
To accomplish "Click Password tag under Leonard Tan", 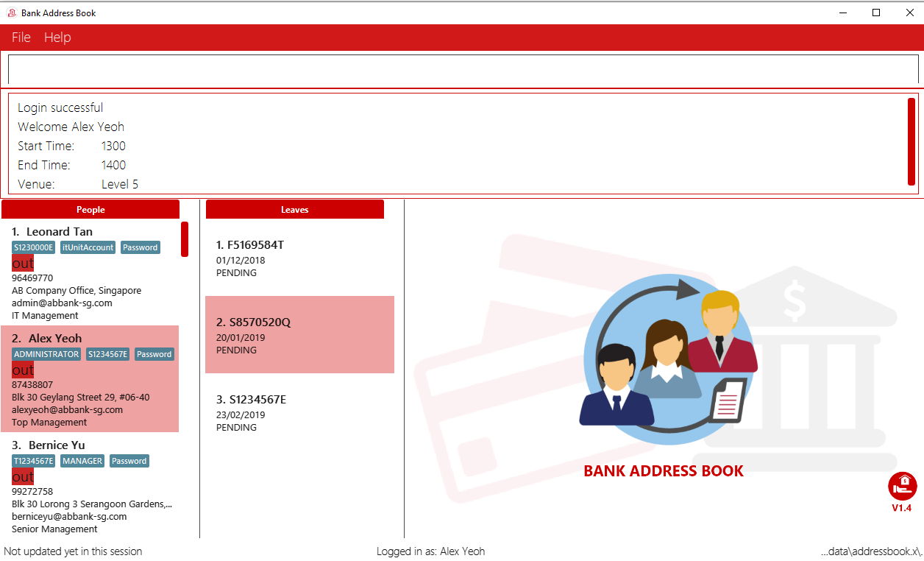I will [141, 247].
